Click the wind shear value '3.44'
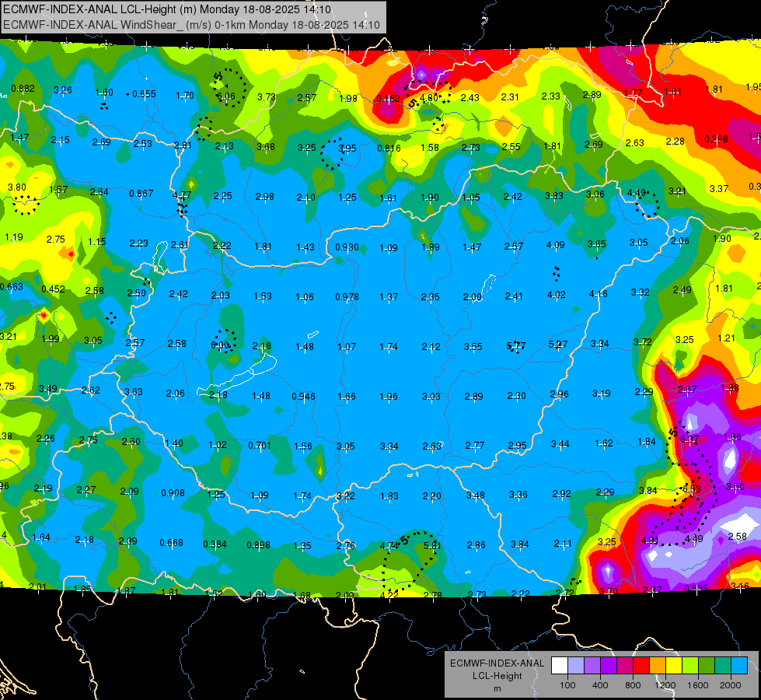 coord(560,443)
